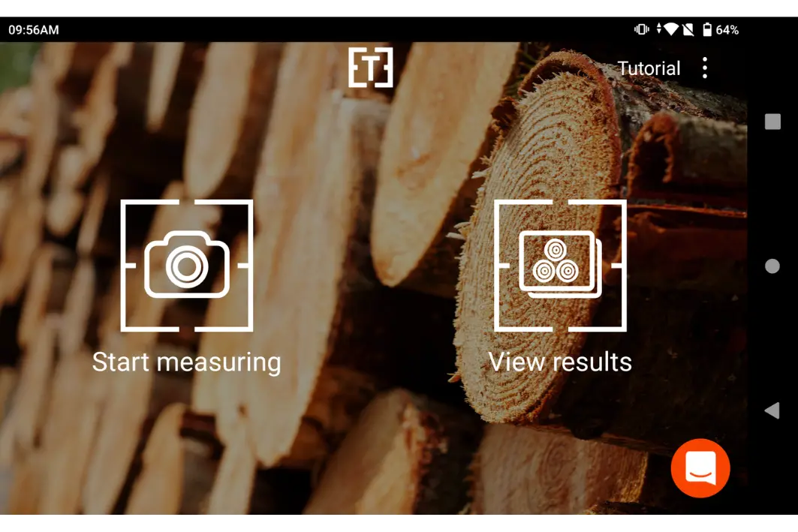Click the "Start measuring" text label
798x532 pixels.
[x=186, y=362]
